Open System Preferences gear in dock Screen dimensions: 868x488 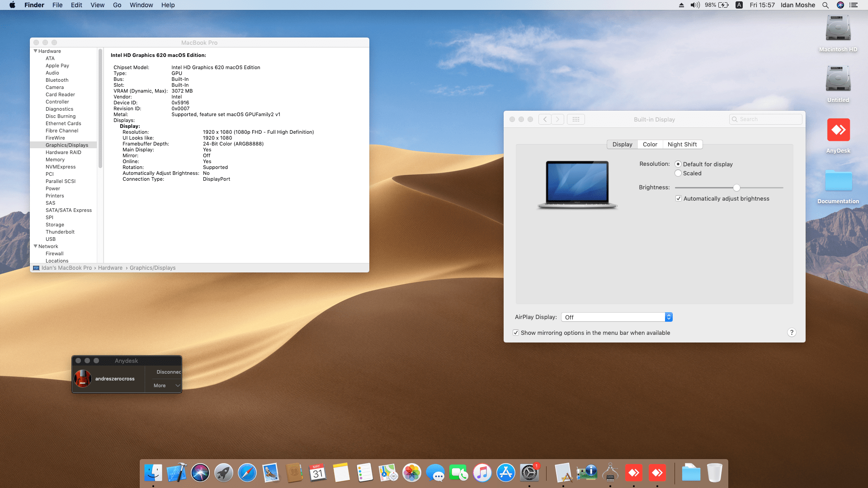(529, 473)
